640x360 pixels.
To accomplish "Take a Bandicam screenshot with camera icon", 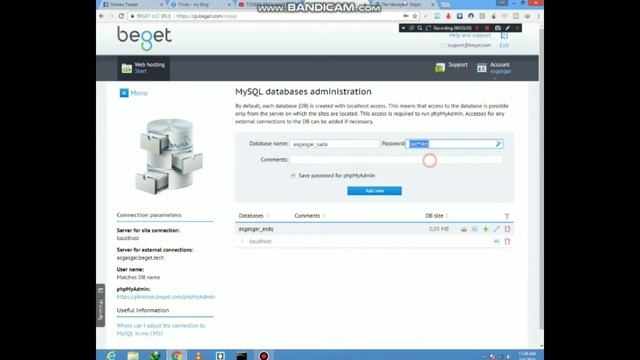I will tap(498, 28).
